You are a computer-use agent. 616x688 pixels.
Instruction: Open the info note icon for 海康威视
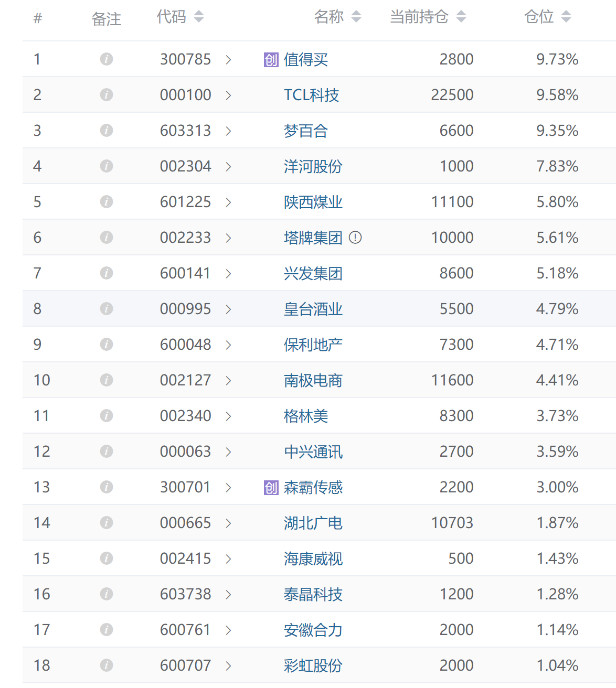click(107, 558)
